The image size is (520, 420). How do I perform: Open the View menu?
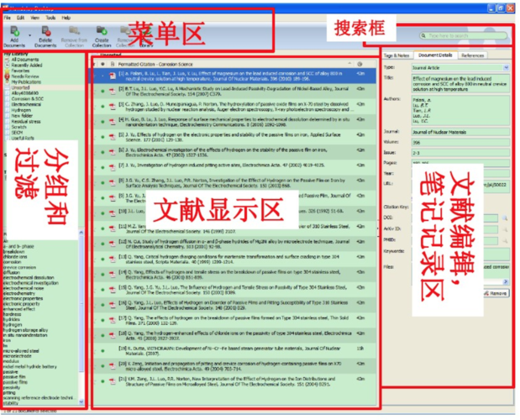34,18
